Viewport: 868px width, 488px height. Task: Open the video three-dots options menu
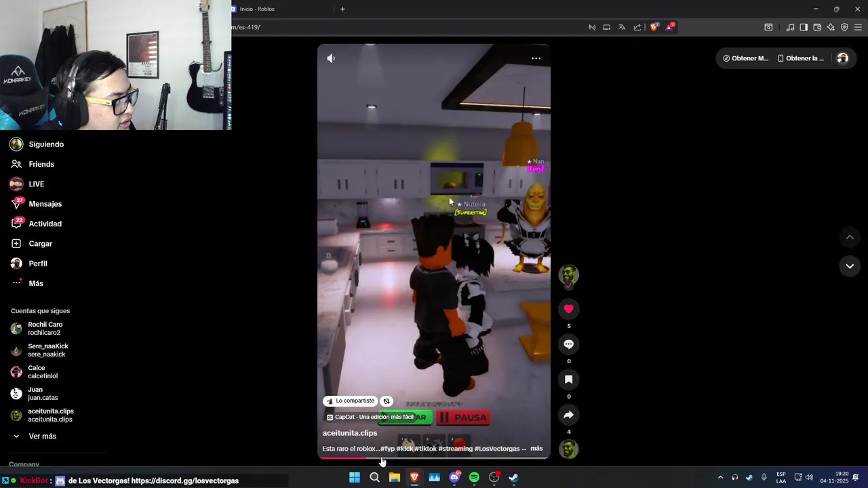tap(536, 58)
